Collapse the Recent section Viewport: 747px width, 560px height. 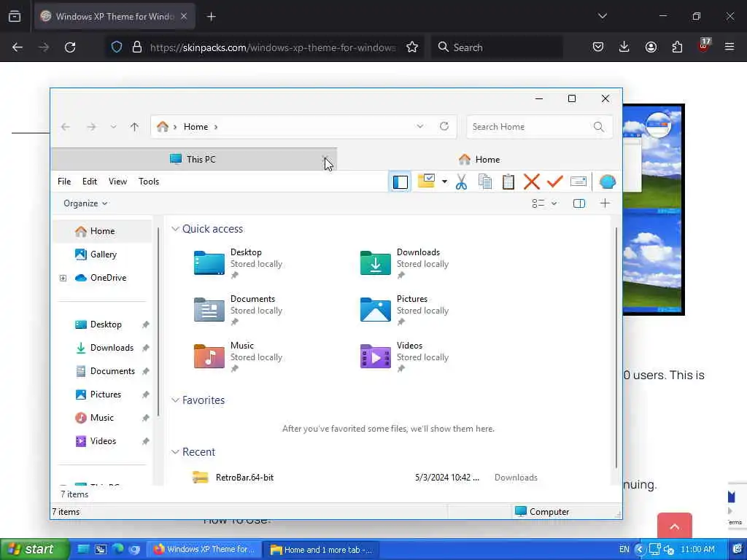pos(175,452)
